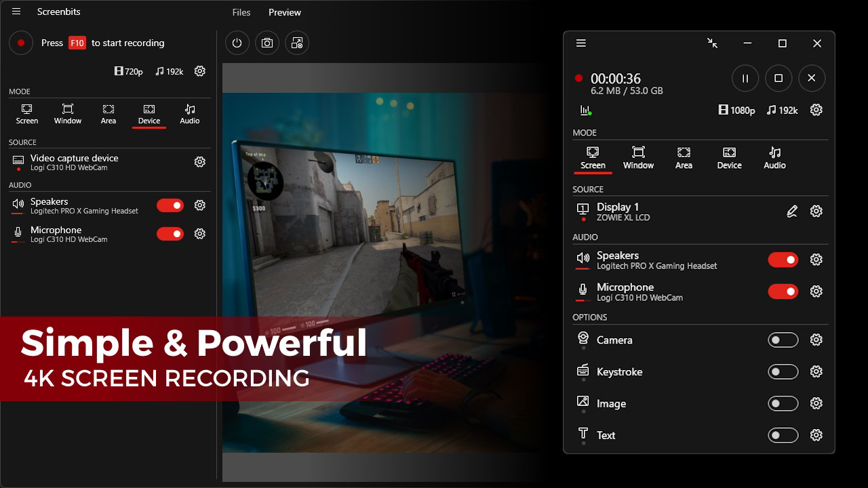Image resolution: width=868 pixels, height=488 pixels.
Task: Enable the Camera overlay option
Action: click(783, 340)
